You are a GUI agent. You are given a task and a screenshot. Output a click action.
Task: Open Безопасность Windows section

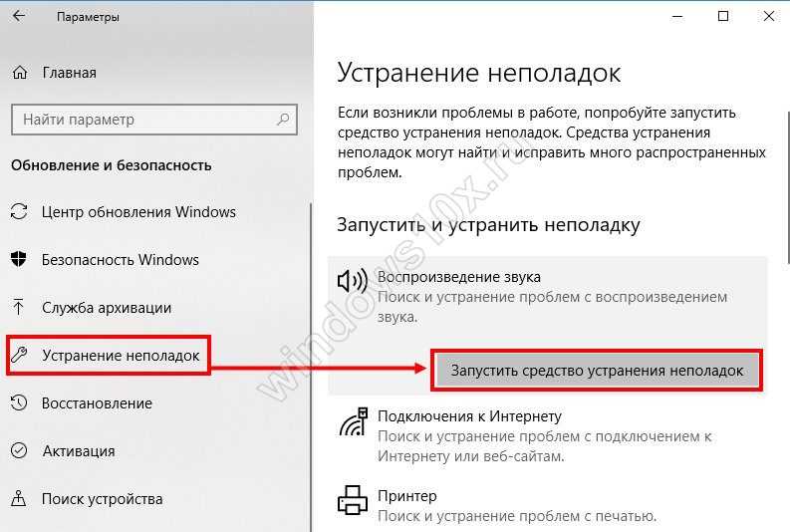120,260
